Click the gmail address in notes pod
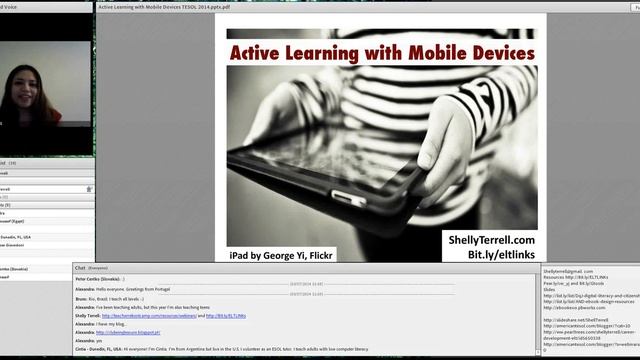This screenshot has height=360, width=640. (x=568, y=271)
